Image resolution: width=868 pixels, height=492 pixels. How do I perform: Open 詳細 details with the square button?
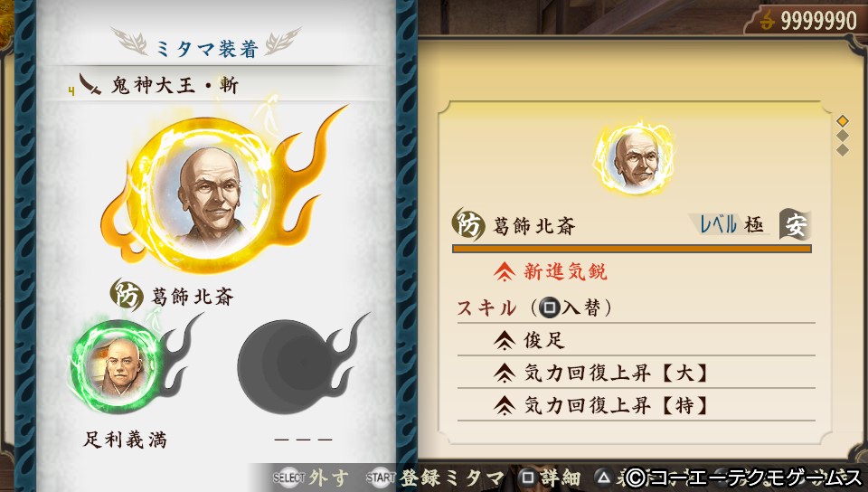tap(551, 478)
